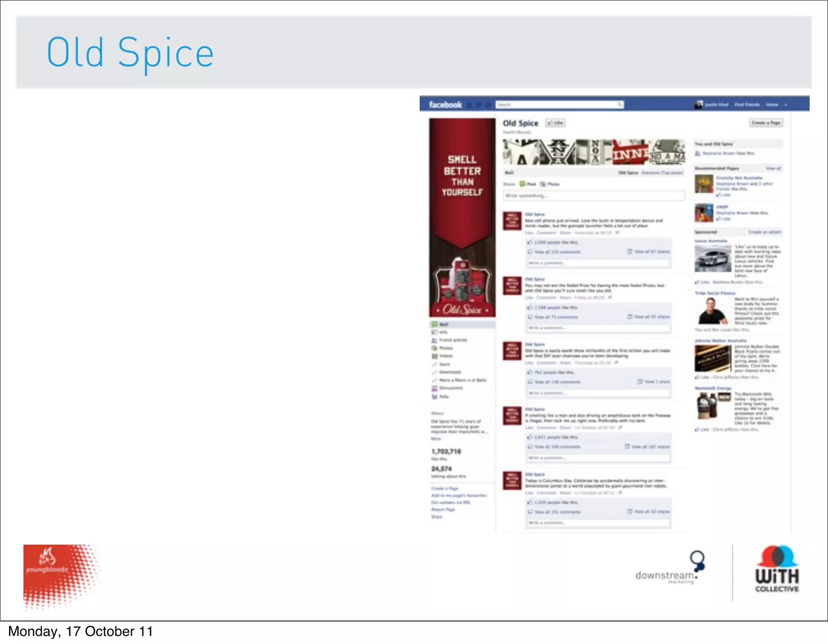Click the Report Page link
828x644 pixels.
coord(443,509)
